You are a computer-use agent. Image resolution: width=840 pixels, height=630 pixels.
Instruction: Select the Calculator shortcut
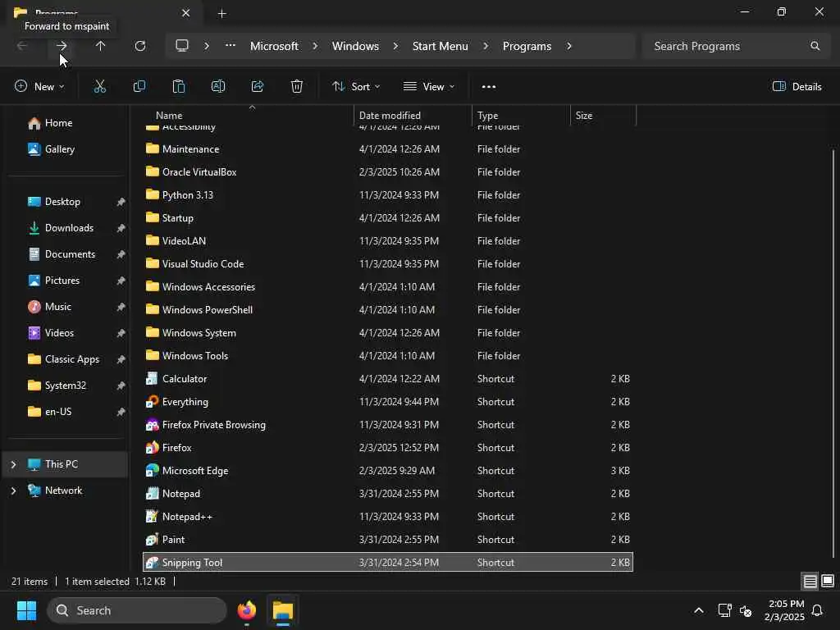[388, 379]
